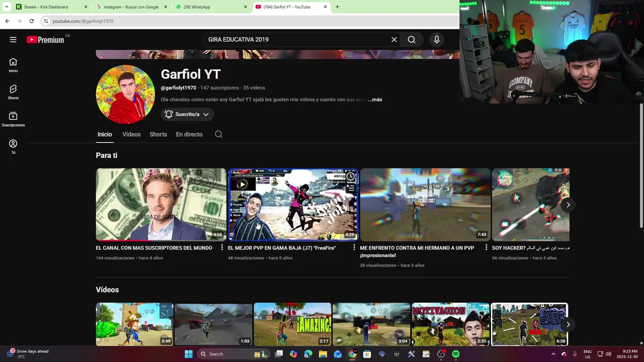Start voice search with the microphone

click(x=436, y=40)
